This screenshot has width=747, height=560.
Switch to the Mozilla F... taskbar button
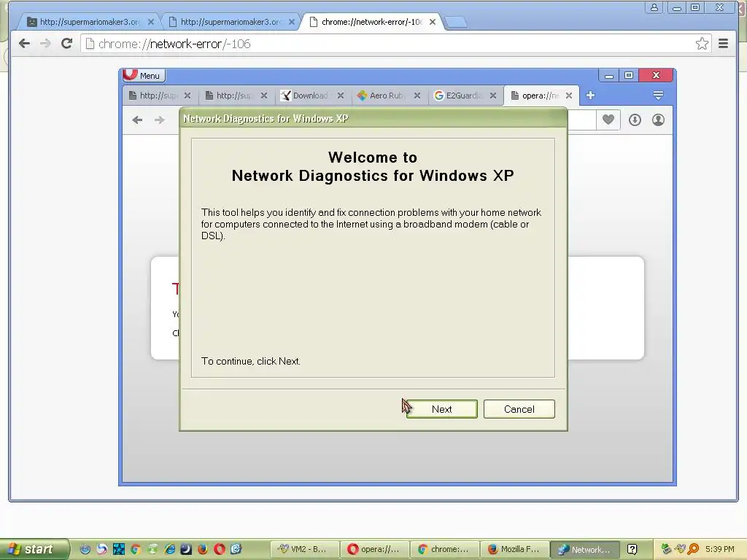[x=514, y=550]
